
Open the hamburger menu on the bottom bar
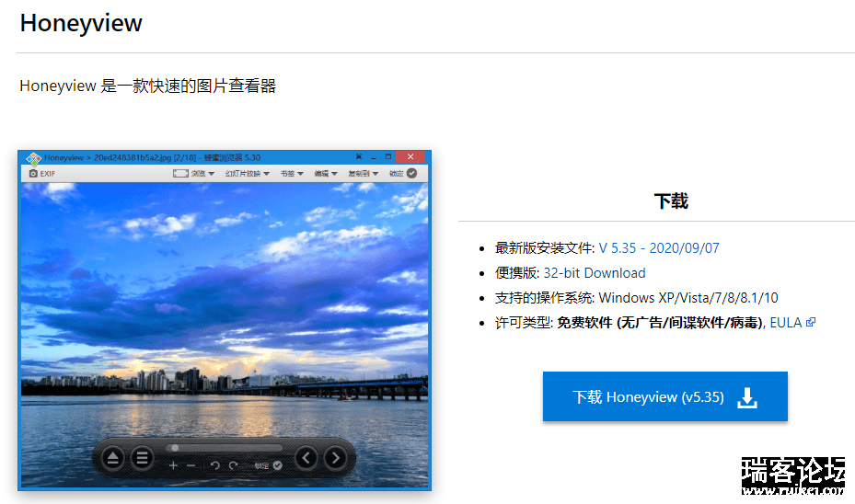click(x=142, y=458)
